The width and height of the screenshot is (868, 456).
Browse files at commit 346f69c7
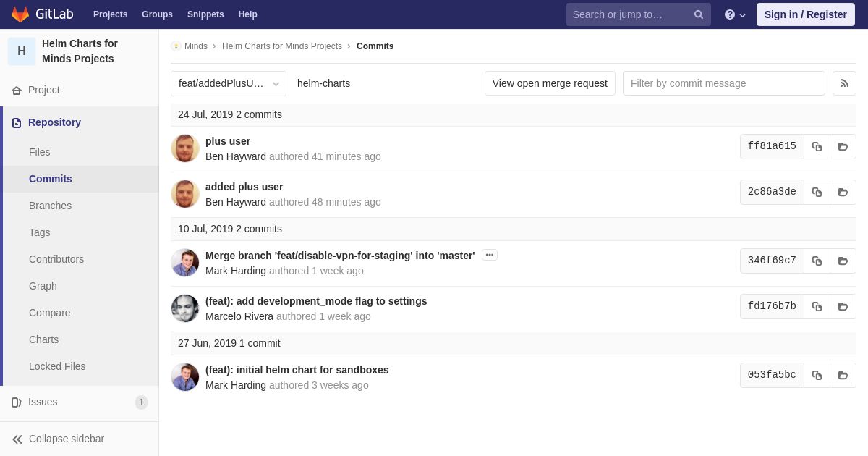coord(843,261)
